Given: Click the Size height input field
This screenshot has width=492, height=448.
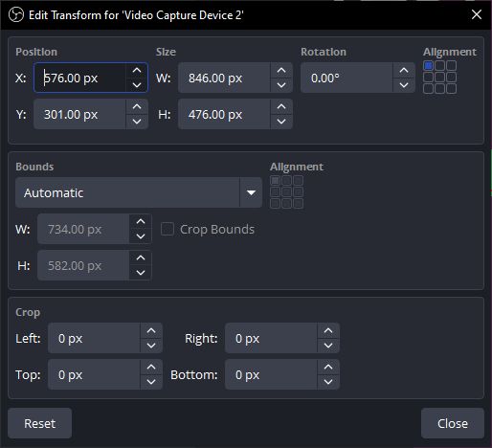Looking at the screenshot, I should click(x=224, y=114).
